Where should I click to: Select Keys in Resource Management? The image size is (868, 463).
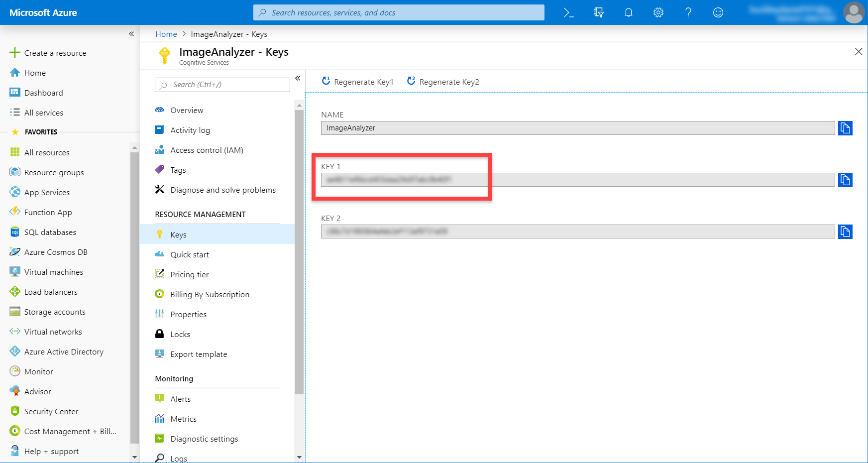217,234
